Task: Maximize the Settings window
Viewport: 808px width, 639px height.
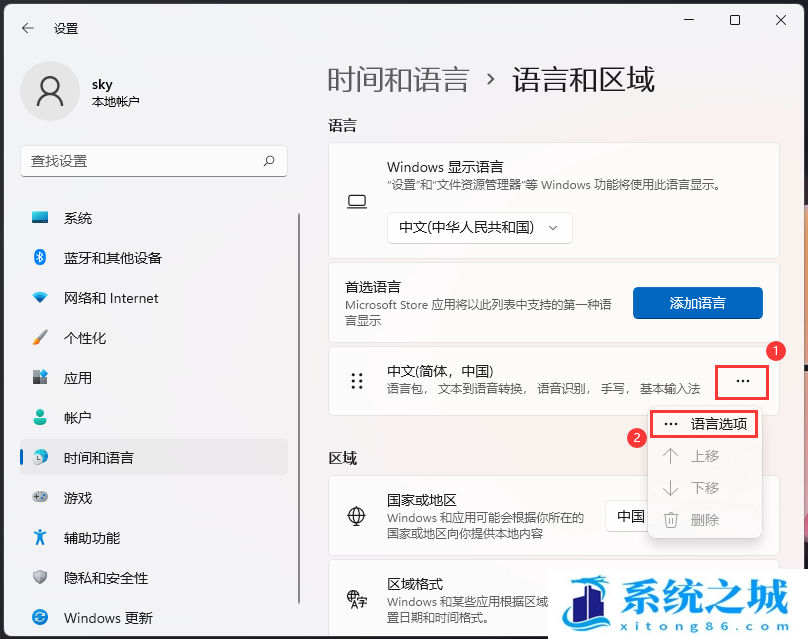Action: tap(735, 20)
